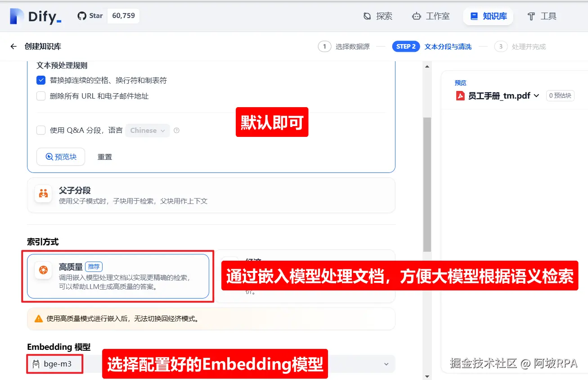Expand the 员工手册_tm.pdf file selector

click(498, 95)
